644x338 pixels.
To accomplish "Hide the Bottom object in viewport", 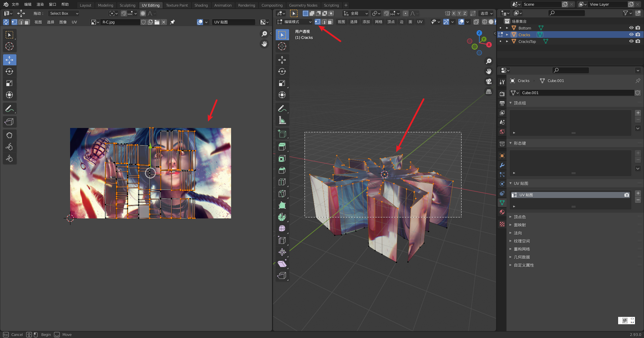I will pyautogui.click(x=631, y=28).
